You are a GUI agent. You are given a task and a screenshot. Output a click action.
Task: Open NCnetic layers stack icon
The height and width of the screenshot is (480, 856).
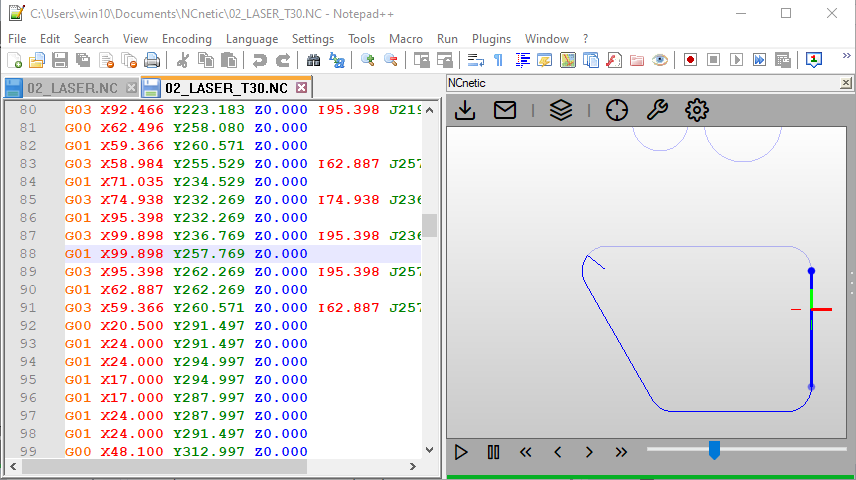click(x=561, y=110)
